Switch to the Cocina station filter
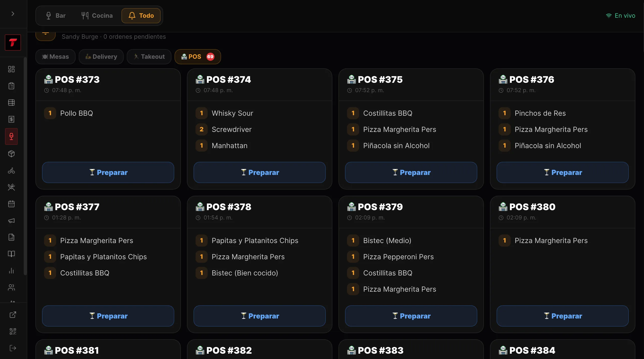Viewport: 644px width, 359px height. (x=97, y=16)
